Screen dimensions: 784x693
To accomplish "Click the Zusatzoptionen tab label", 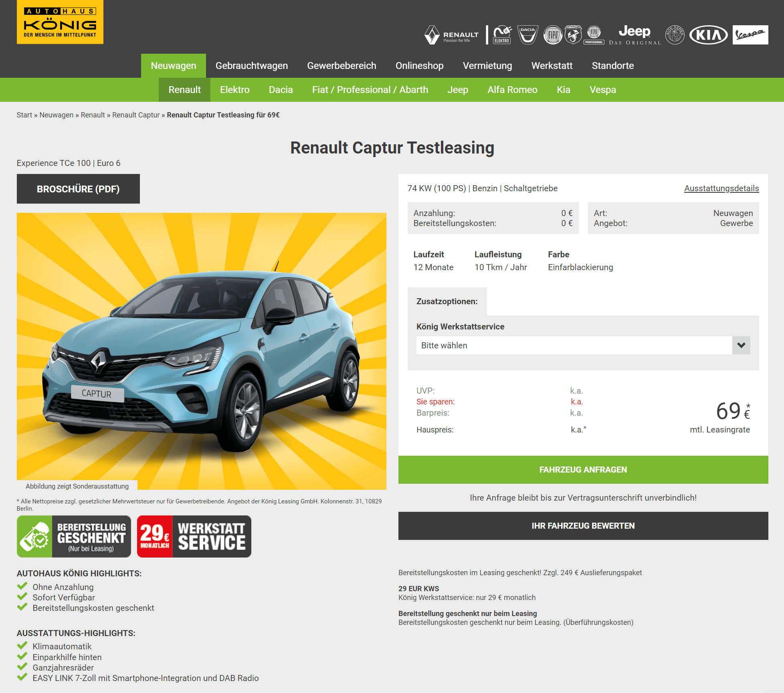I will (x=447, y=301).
